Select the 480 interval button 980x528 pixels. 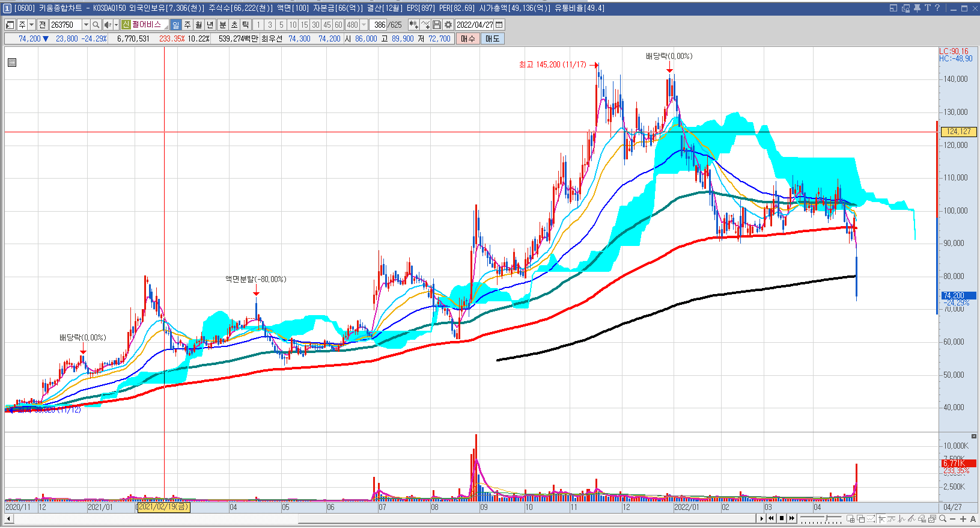coord(352,25)
